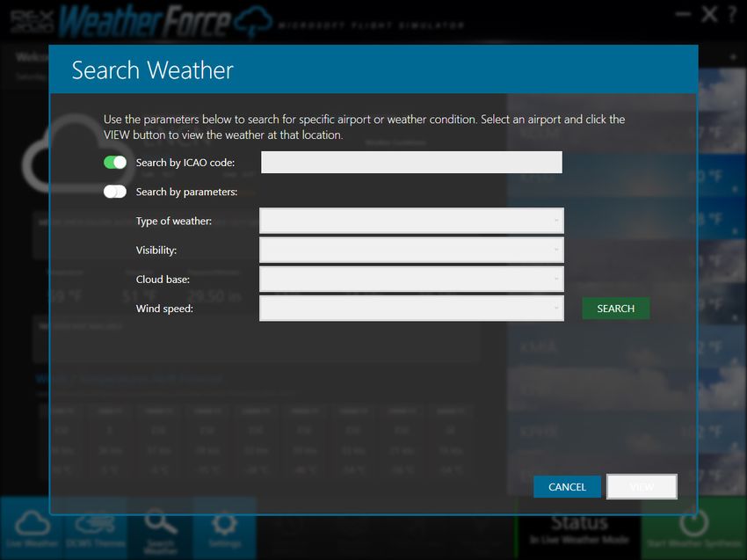Expand the Wind speed dropdown

tap(411, 309)
